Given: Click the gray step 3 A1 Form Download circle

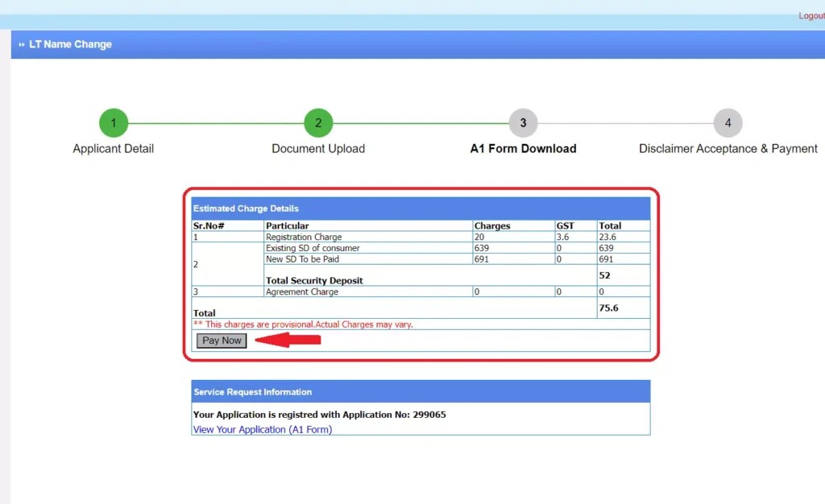Looking at the screenshot, I should (x=522, y=122).
